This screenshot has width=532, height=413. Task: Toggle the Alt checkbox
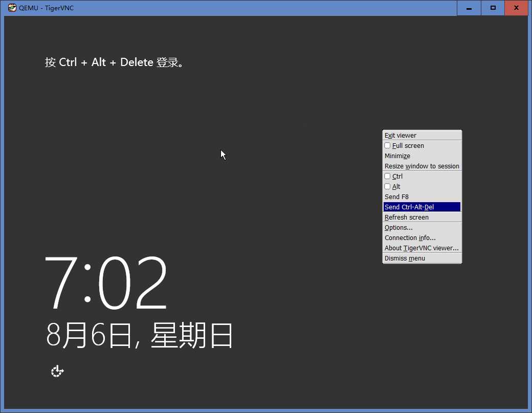[x=387, y=186]
